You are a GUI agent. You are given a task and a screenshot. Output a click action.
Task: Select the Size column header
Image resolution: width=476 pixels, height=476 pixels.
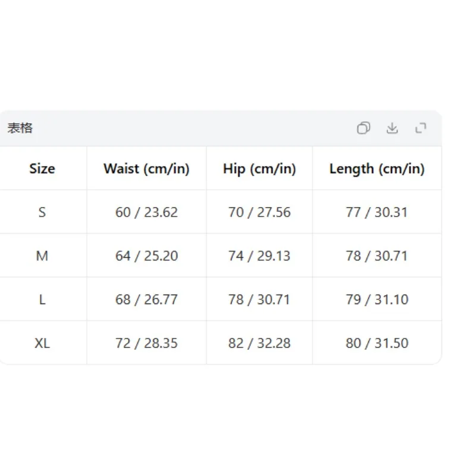[x=42, y=168]
